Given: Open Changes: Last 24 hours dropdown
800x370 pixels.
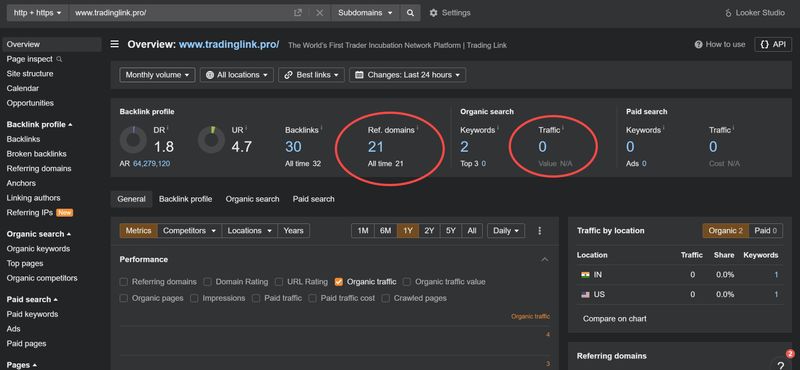Looking at the screenshot, I should tap(407, 75).
